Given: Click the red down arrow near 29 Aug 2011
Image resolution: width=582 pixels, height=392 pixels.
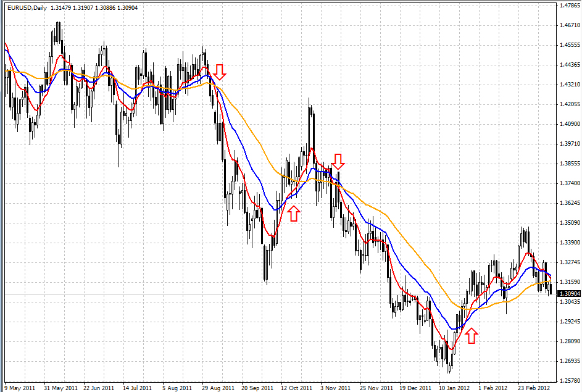Looking at the screenshot, I should click(x=220, y=71).
